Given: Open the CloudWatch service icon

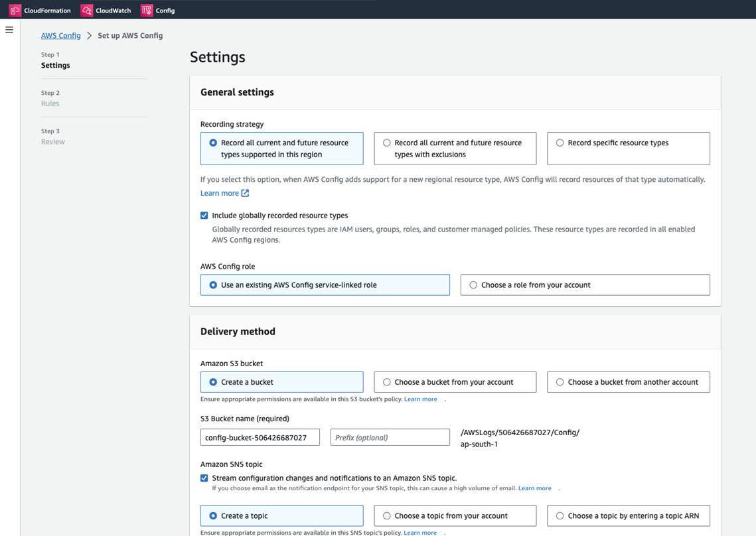Looking at the screenshot, I should tap(87, 10).
